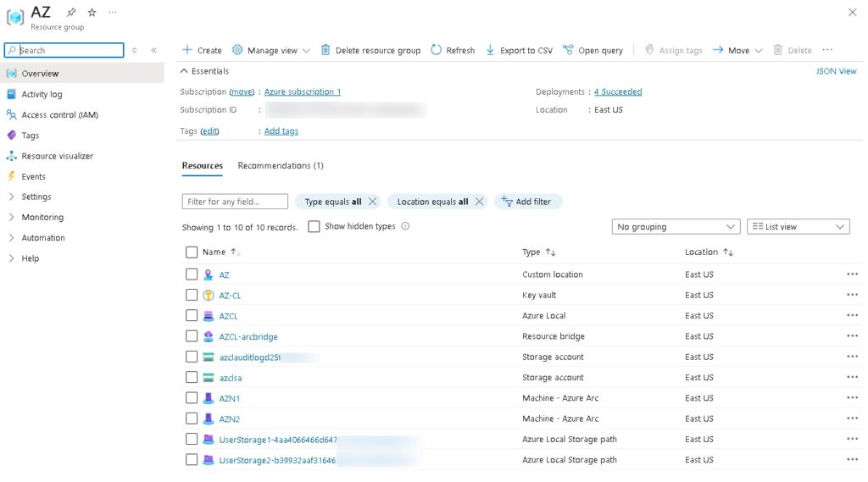Export resources to CSV
868x482 pixels.
tap(519, 50)
